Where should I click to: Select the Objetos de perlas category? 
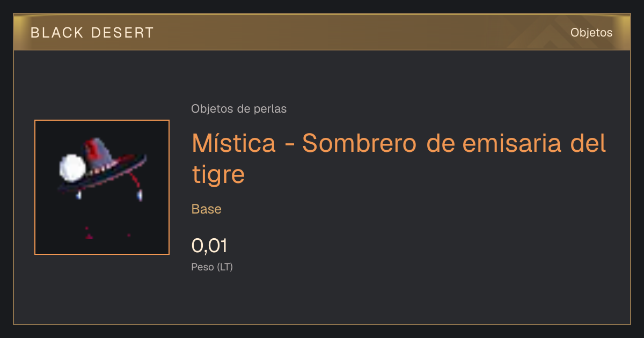pos(239,109)
